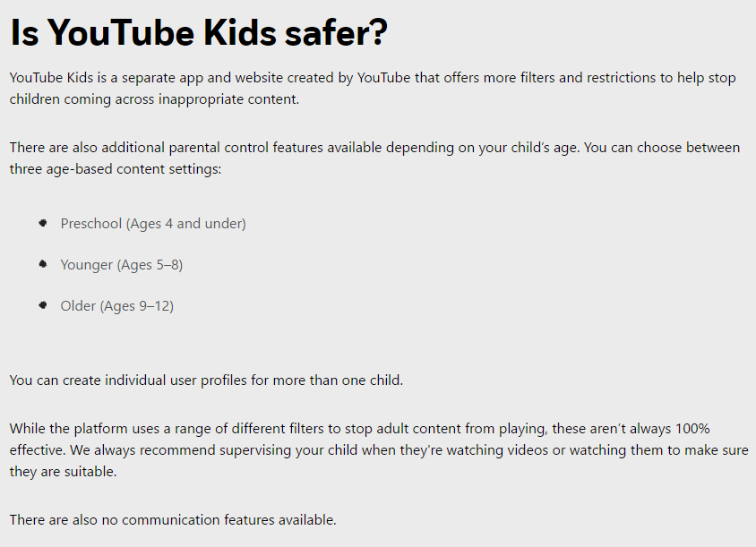Click 'three age-based content settings' text
Screen dimensions: 756x547
click(115, 169)
